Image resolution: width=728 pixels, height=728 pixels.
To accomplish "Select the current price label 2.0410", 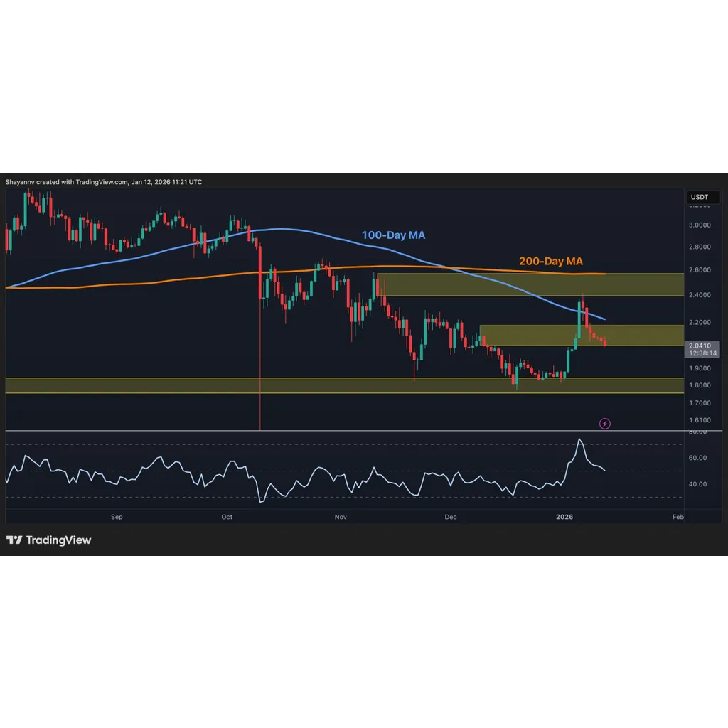I will [700, 346].
